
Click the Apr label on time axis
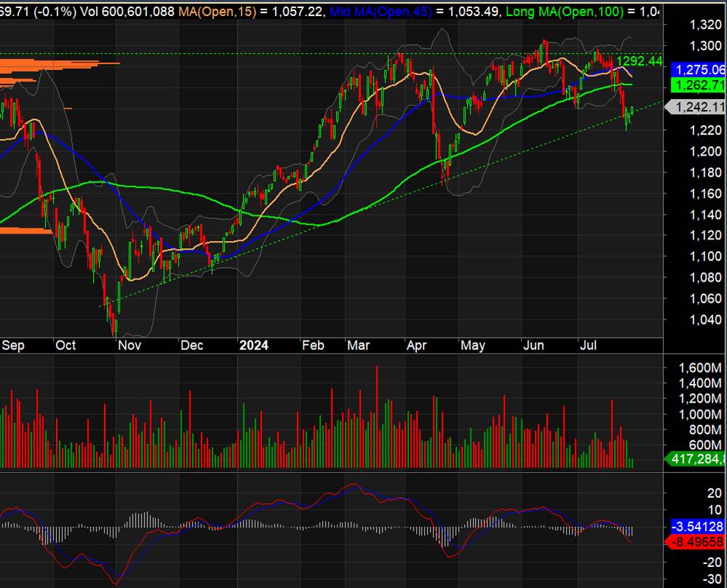[416, 346]
